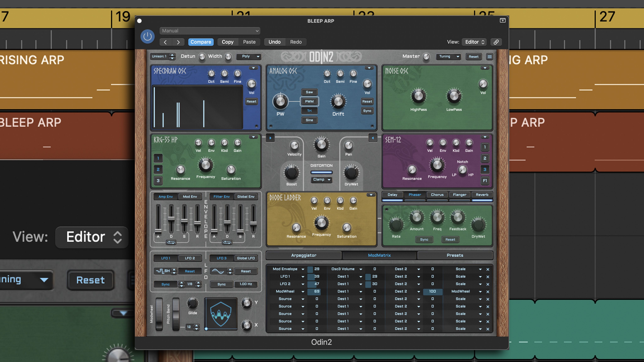Click inside the XY pad display

[221, 314]
